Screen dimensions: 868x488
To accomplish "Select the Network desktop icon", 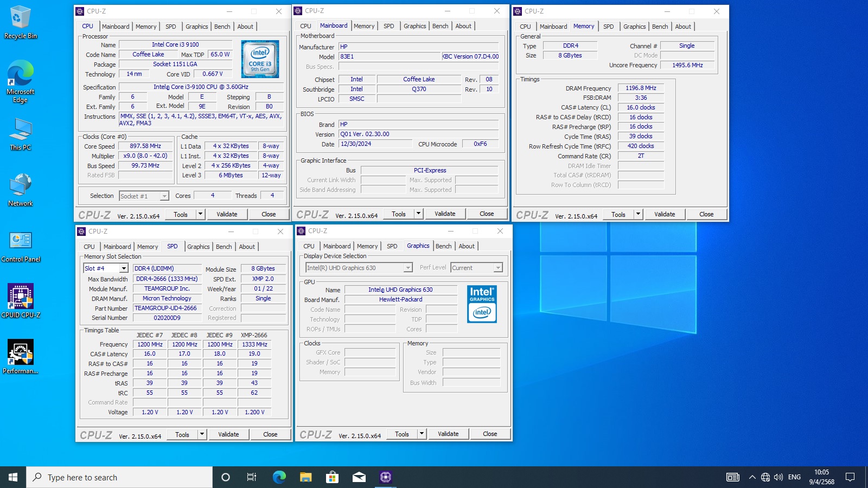I will click(21, 190).
